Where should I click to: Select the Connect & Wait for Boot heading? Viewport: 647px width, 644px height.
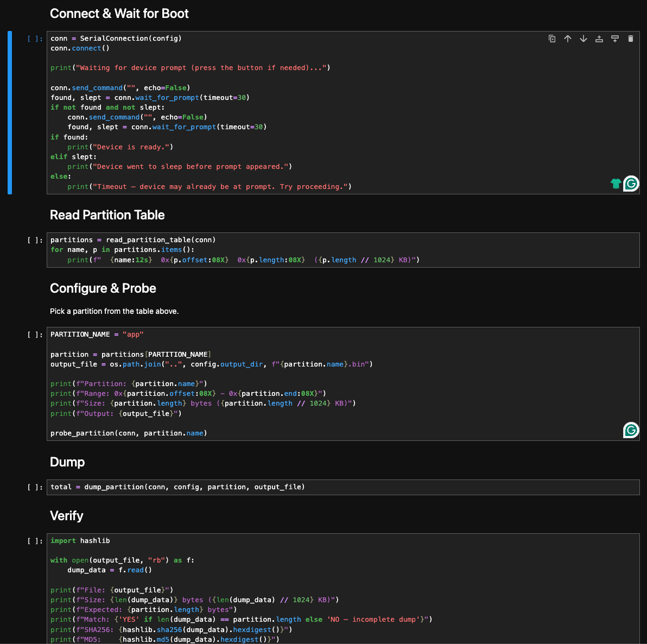119,14
